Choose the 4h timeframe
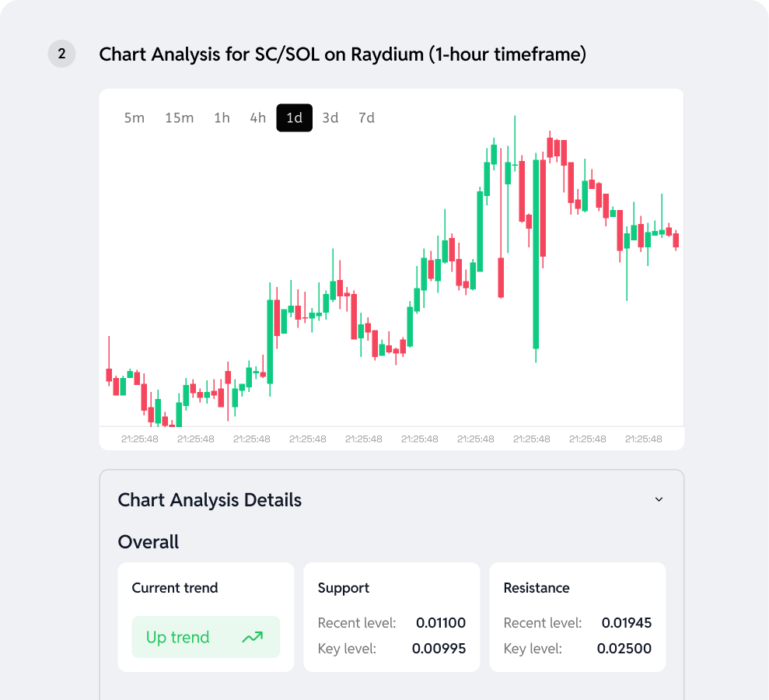Viewport: 769px width, 700px height. point(257,117)
